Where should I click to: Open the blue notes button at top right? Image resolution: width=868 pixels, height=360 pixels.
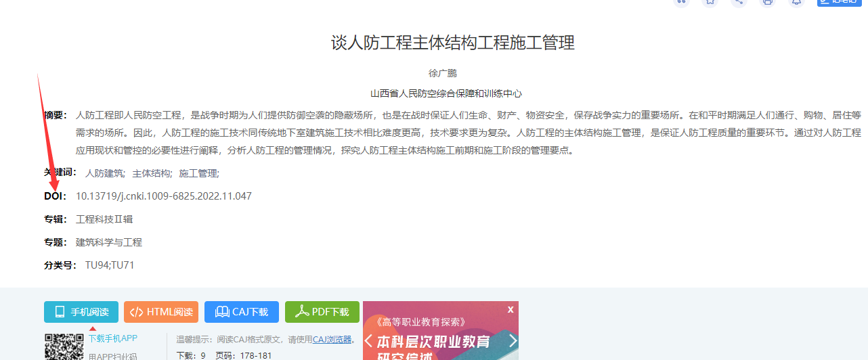(x=838, y=2)
